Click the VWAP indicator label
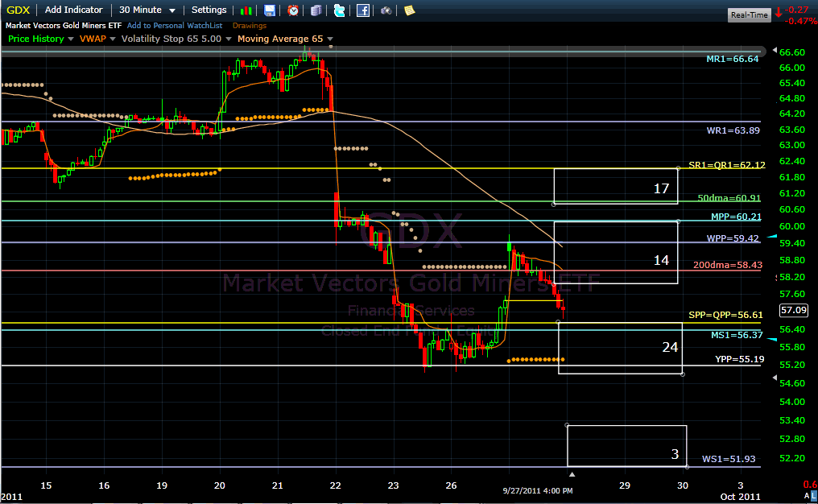Image resolution: width=818 pixels, height=504 pixels. click(93, 39)
